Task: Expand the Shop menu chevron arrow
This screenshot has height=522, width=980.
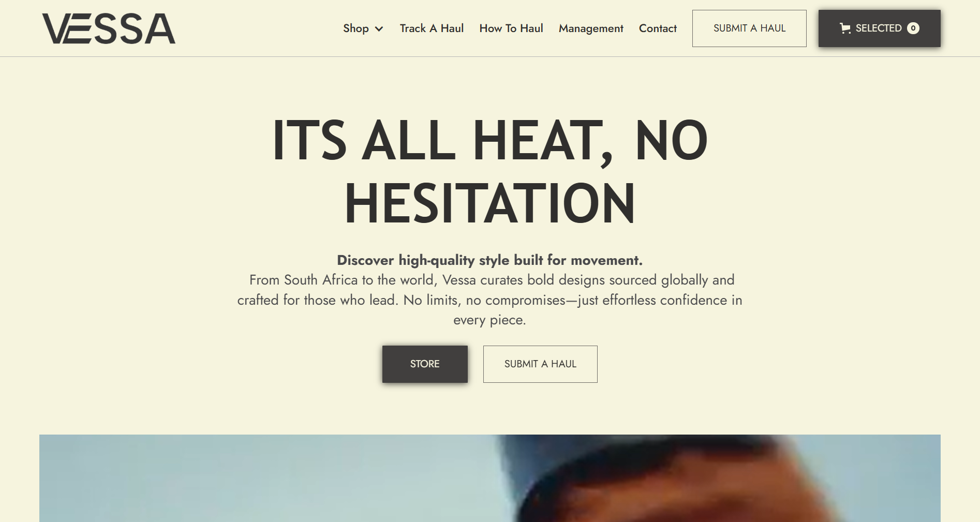Action: click(x=379, y=29)
